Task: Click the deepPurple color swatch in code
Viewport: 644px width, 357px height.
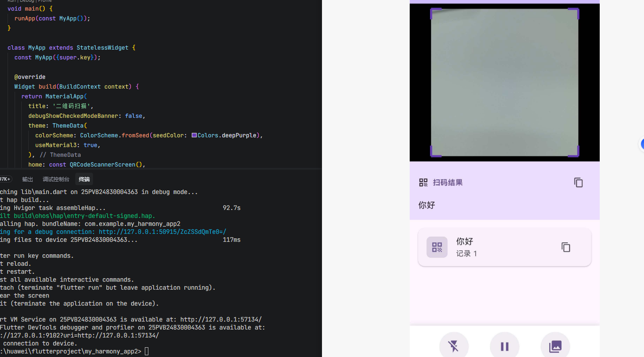Action: click(194, 135)
